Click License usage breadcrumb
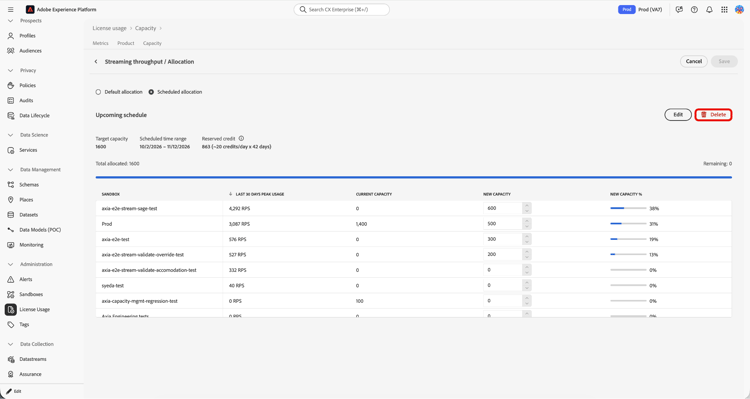This screenshot has width=750, height=399. click(x=110, y=28)
